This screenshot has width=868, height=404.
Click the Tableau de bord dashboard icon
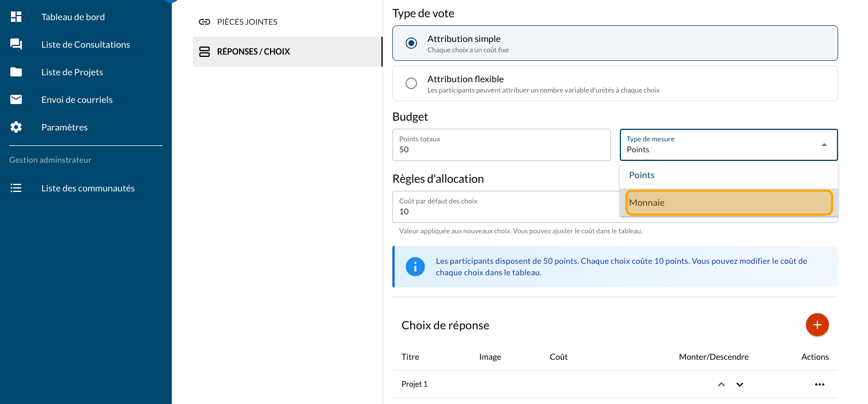[x=16, y=17]
